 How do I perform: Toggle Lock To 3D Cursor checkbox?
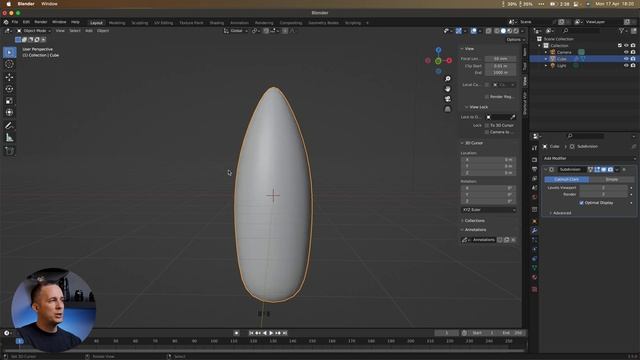(487, 125)
